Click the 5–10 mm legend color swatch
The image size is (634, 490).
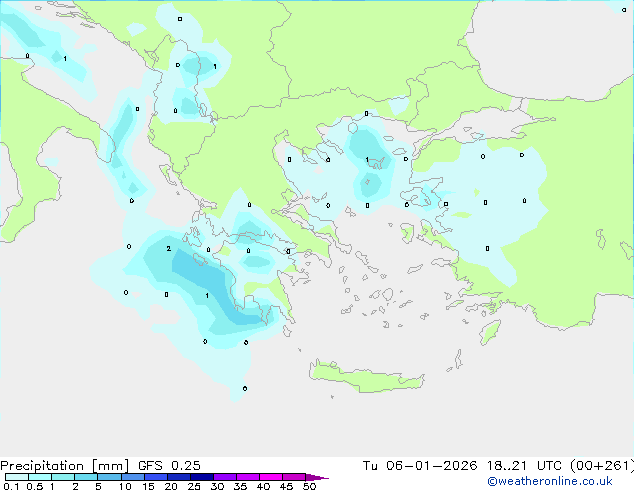(x=110, y=477)
